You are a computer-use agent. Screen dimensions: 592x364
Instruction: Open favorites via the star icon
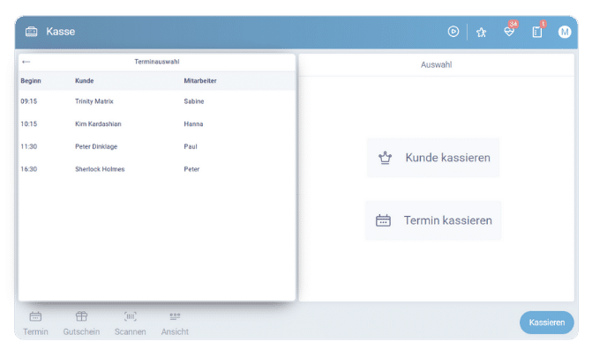pyautogui.click(x=481, y=32)
